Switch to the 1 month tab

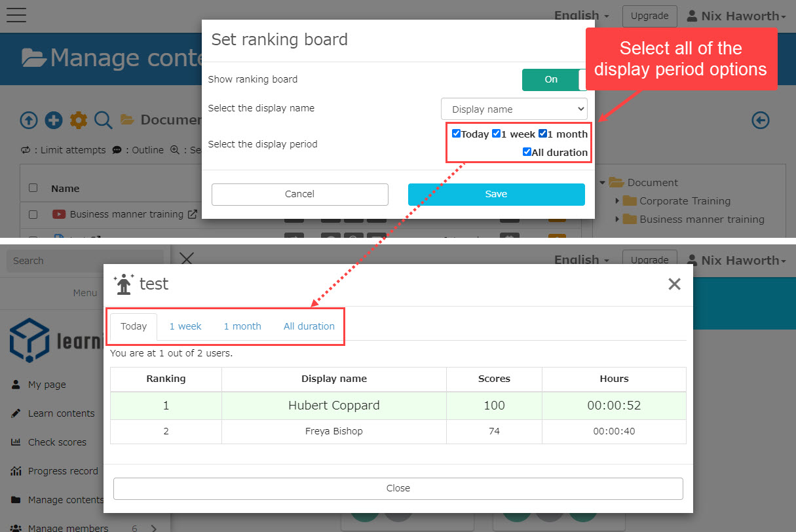point(242,326)
